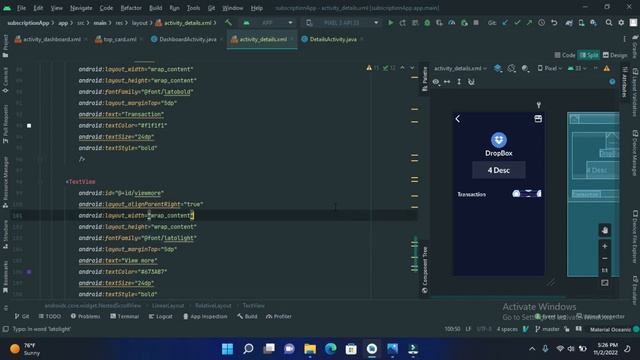Open the device selector dropdown
The width and height of the screenshot is (640, 360).
pos(342,23)
